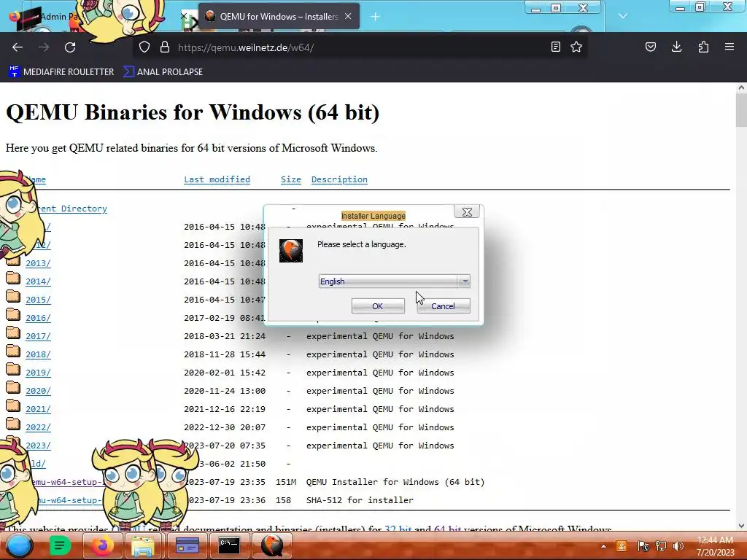Switch to Firefox in taskbar
This screenshot has height=560, width=747.
(102, 545)
